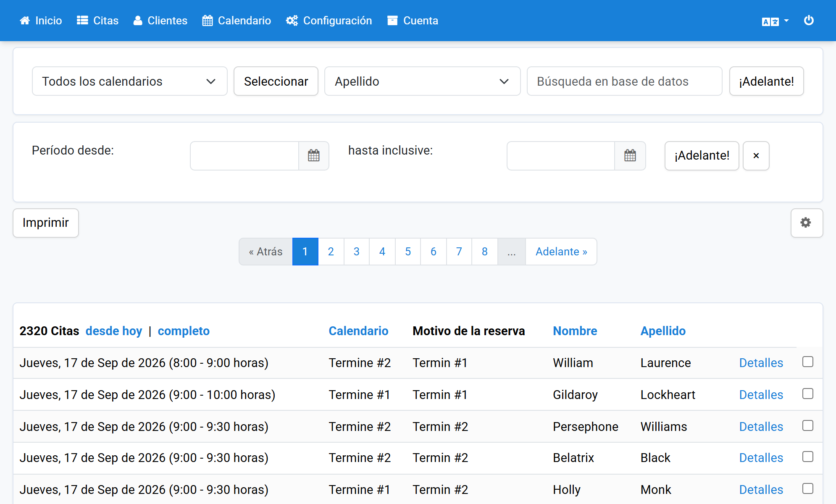This screenshot has height=504, width=836.
Task: Expand language selector caret arrow
Action: 786,21
